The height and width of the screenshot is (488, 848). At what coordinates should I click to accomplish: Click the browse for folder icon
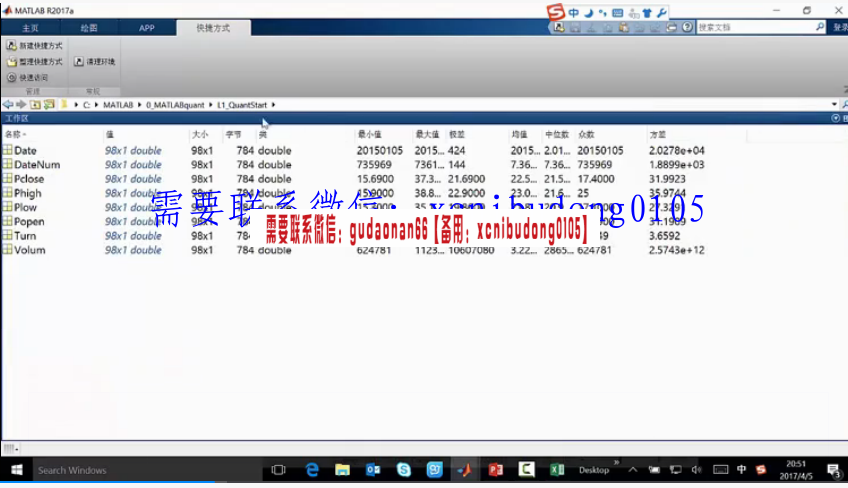[49, 104]
